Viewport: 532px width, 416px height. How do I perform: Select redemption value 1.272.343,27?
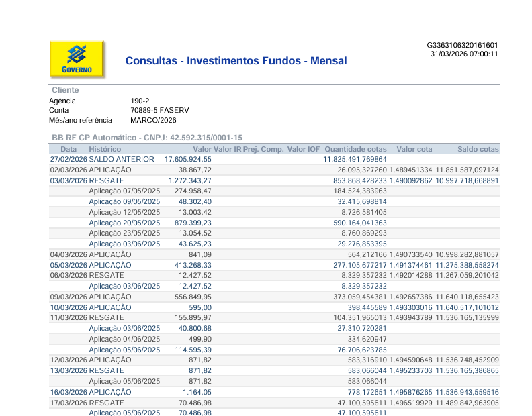[190, 180]
